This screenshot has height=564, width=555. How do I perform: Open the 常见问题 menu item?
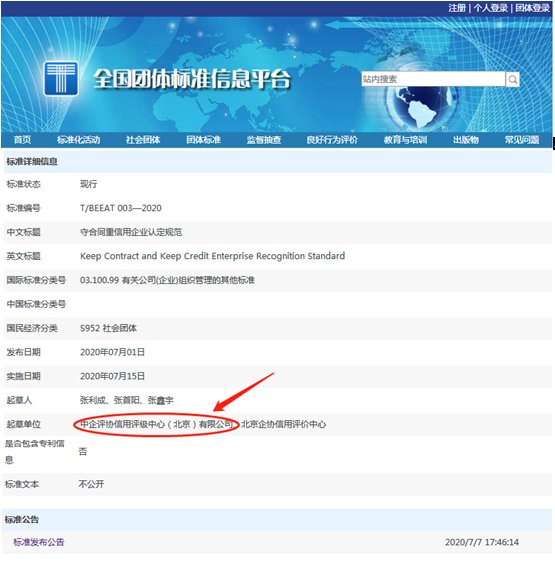pos(522,140)
